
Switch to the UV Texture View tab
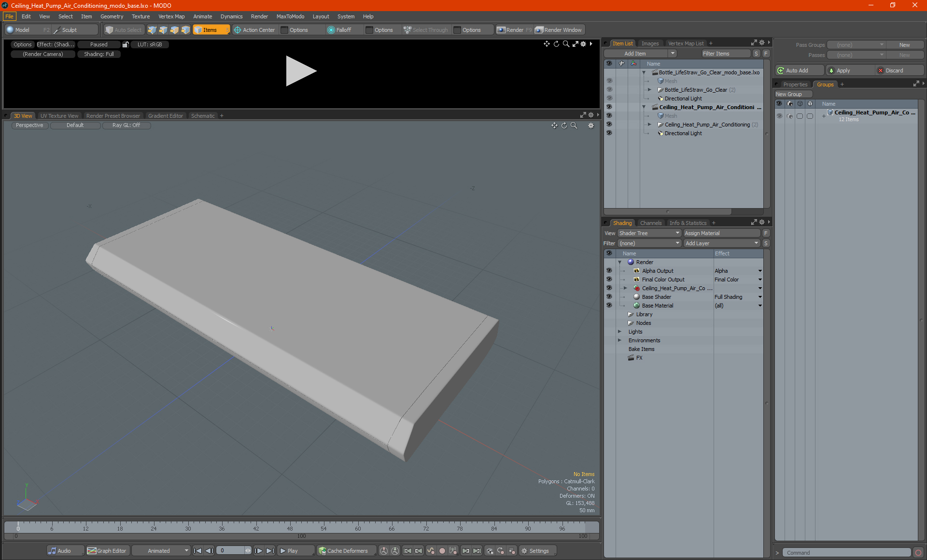pyautogui.click(x=59, y=116)
